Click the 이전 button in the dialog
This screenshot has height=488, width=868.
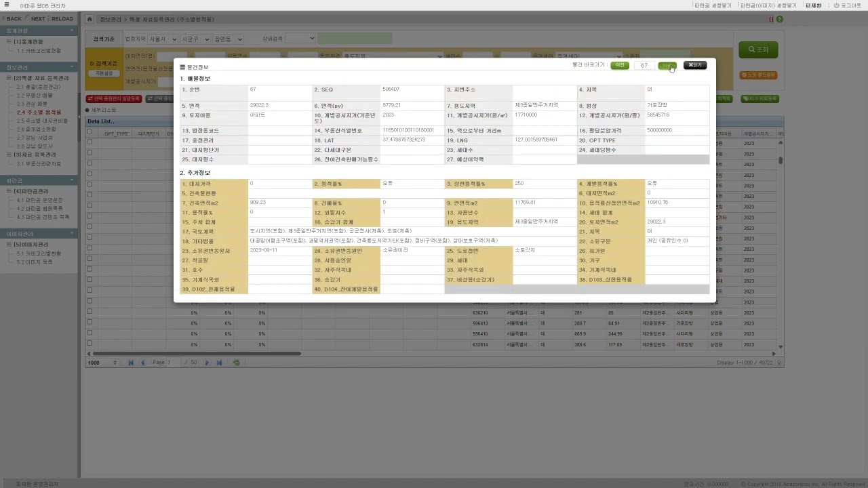(x=620, y=65)
